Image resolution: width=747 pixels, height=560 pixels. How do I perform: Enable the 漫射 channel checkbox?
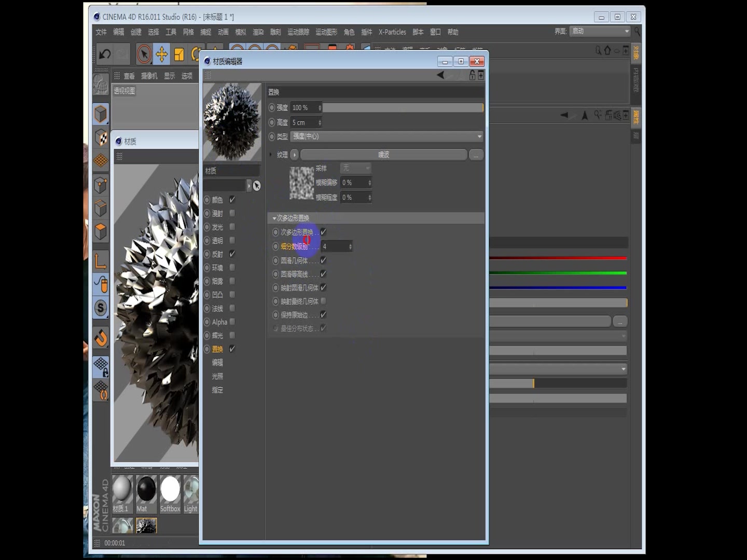point(231,213)
